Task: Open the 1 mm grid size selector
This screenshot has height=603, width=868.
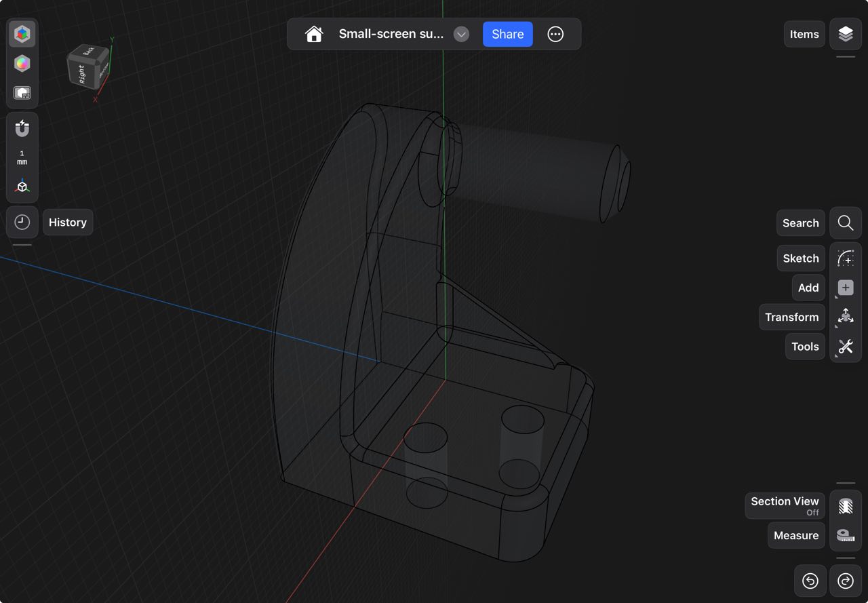Action: (22, 157)
